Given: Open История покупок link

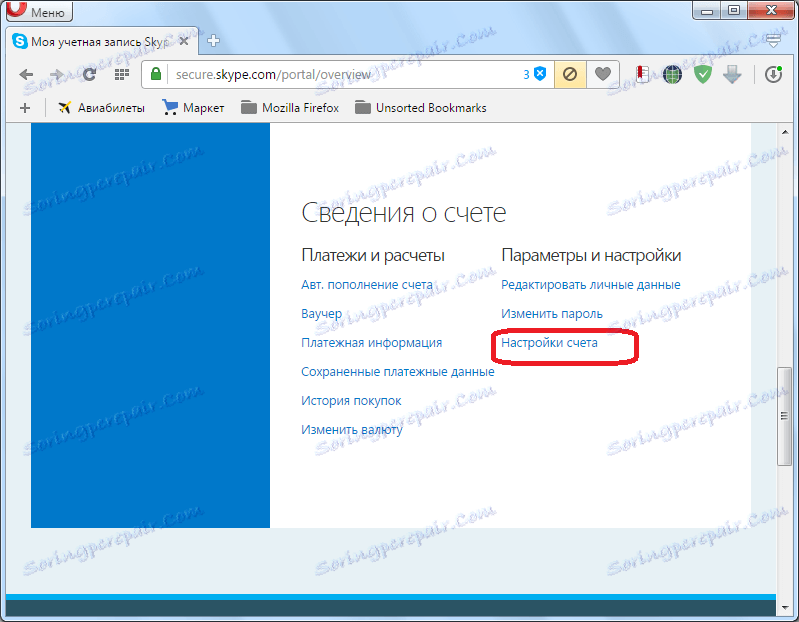Looking at the screenshot, I should tap(351, 401).
